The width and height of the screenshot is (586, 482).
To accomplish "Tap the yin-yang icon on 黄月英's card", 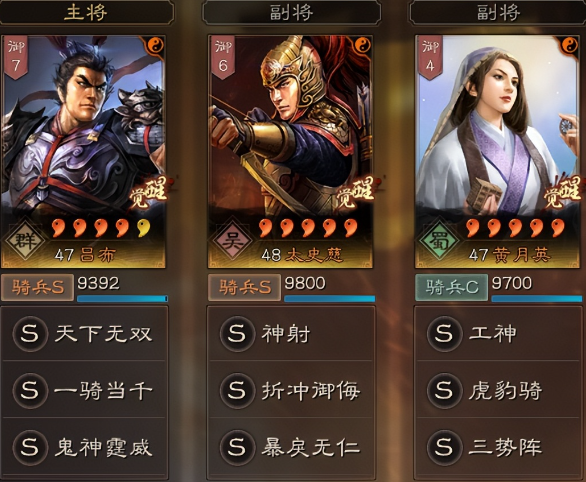I will pyautogui.click(x=569, y=46).
